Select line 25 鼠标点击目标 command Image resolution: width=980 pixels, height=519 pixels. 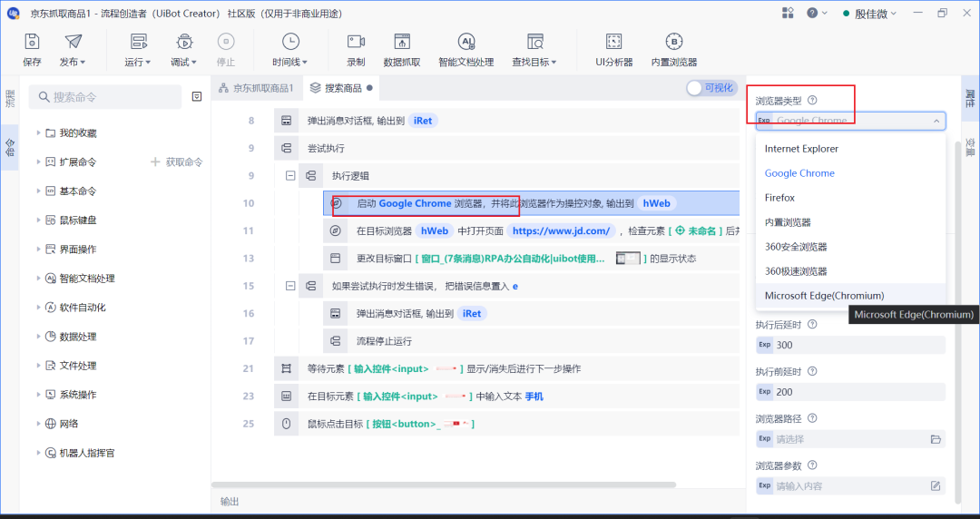(507, 424)
